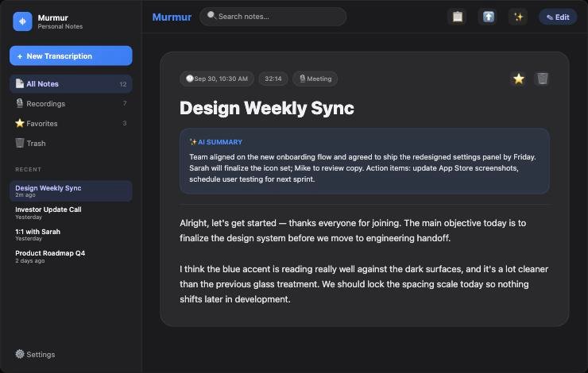
Task: Click the Edit button
Action: click(x=558, y=17)
